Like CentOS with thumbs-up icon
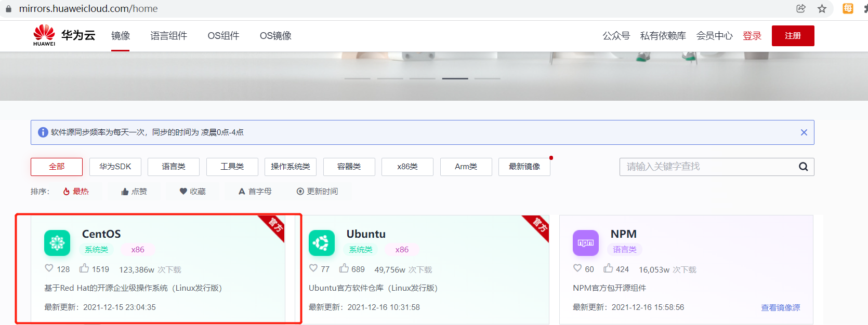 [84, 268]
